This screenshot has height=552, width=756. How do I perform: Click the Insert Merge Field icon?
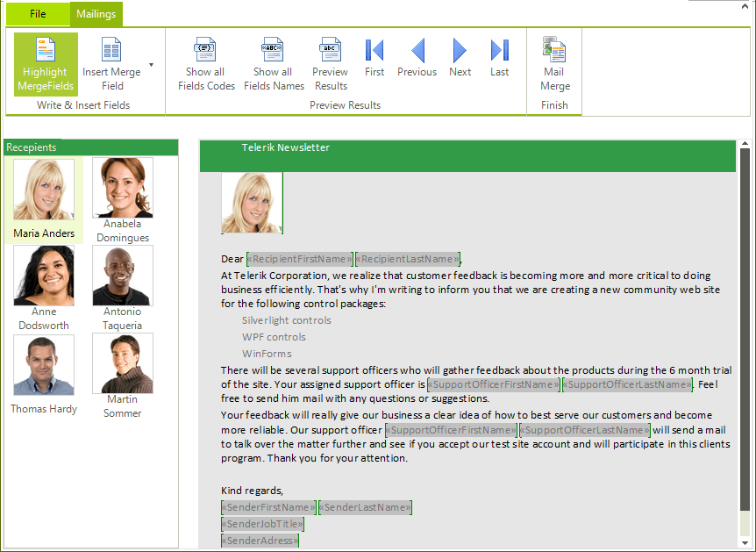tap(111, 49)
